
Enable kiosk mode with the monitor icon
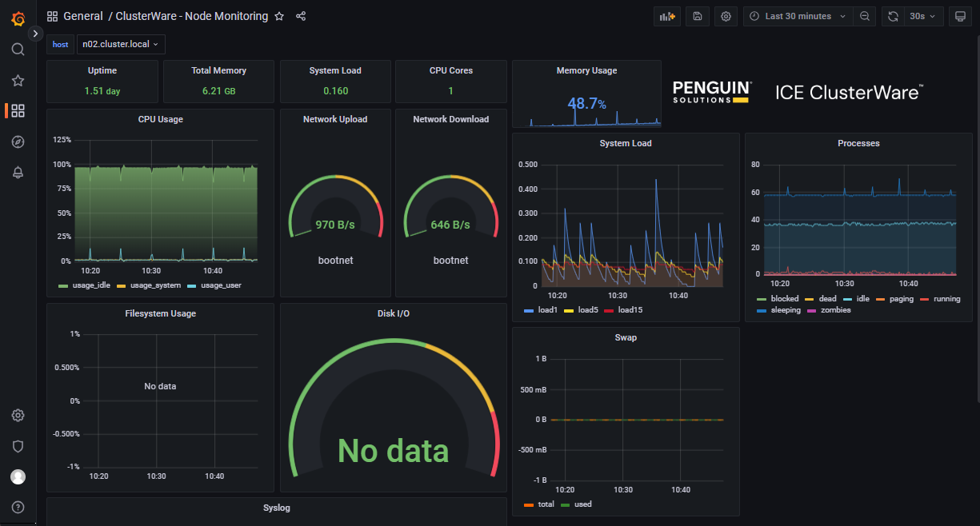tap(960, 16)
